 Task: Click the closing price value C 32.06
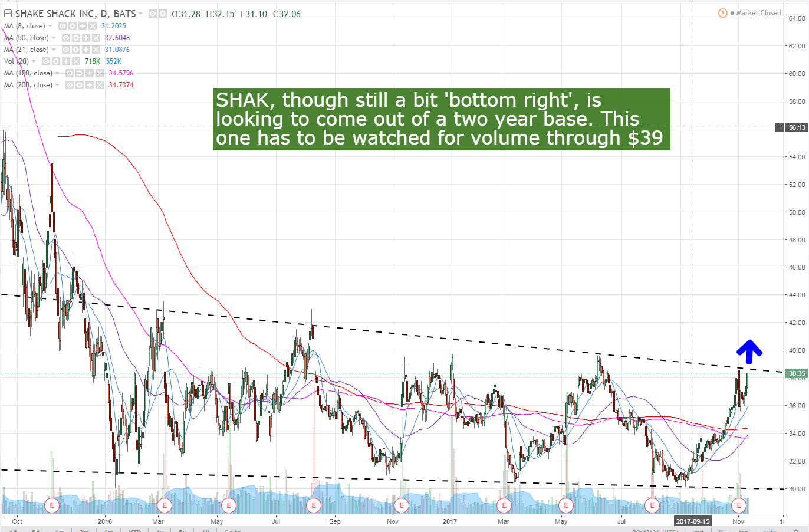tap(287, 14)
